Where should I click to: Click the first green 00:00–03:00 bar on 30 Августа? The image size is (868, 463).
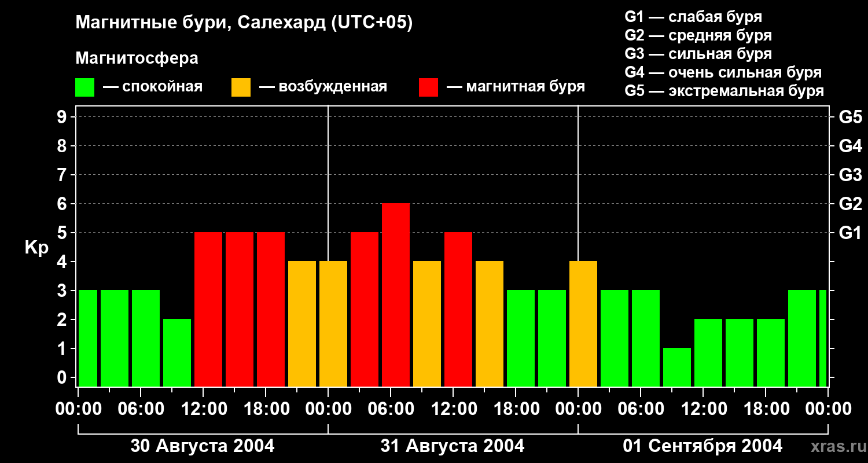coord(88,339)
